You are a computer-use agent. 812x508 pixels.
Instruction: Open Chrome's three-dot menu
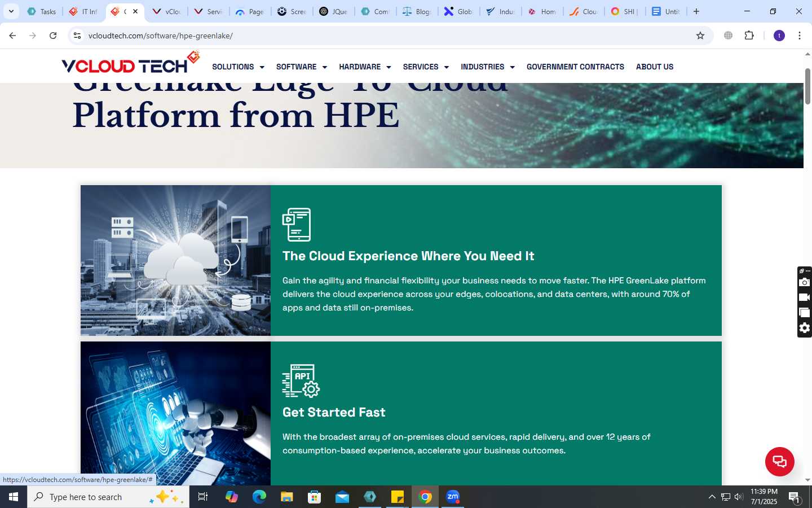[x=800, y=36]
